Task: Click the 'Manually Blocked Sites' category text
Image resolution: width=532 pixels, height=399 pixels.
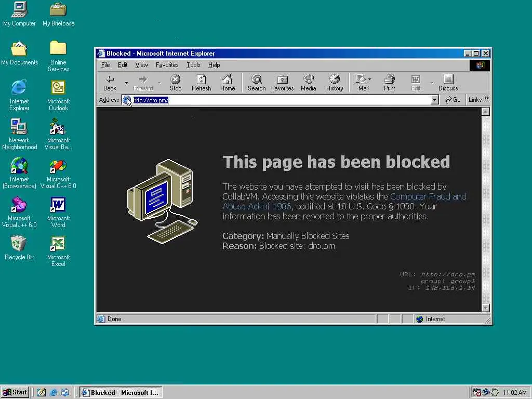Action: (x=308, y=236)
